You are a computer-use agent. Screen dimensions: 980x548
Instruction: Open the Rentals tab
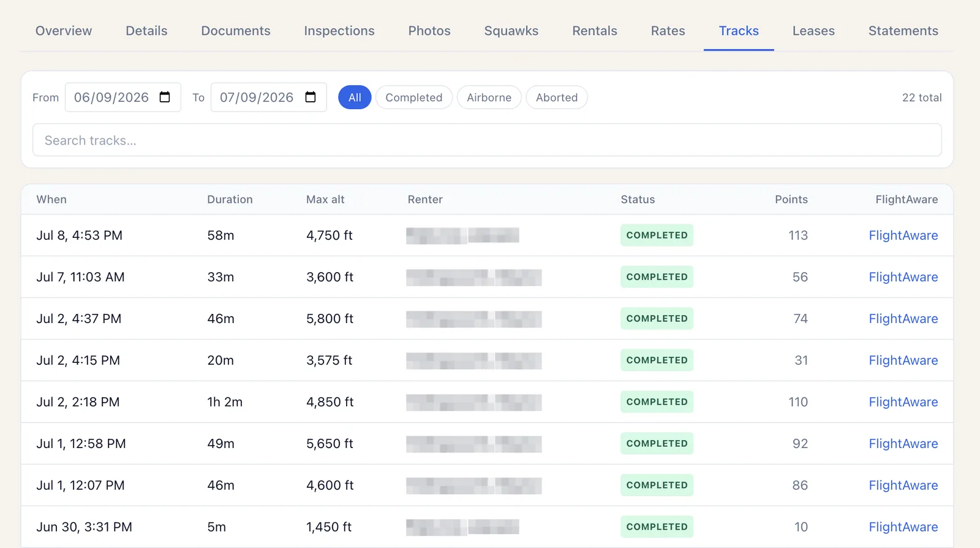pyautogui.click(x=595, y=31)
